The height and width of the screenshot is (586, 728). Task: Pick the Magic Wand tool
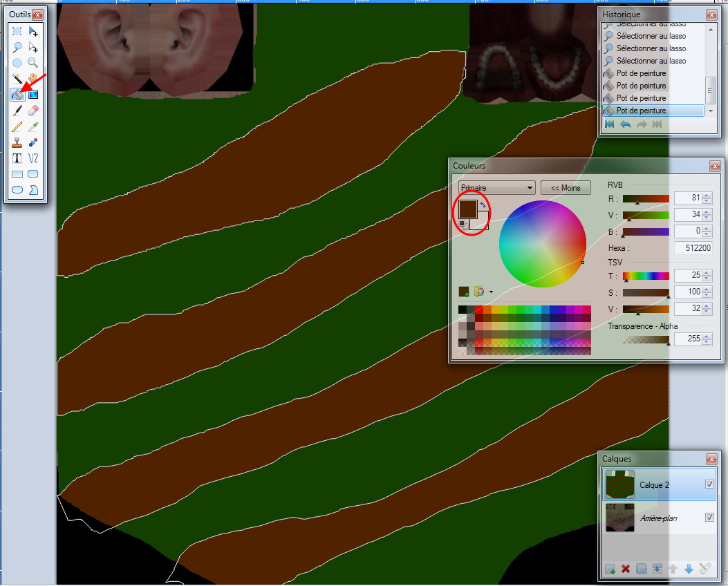17,79
